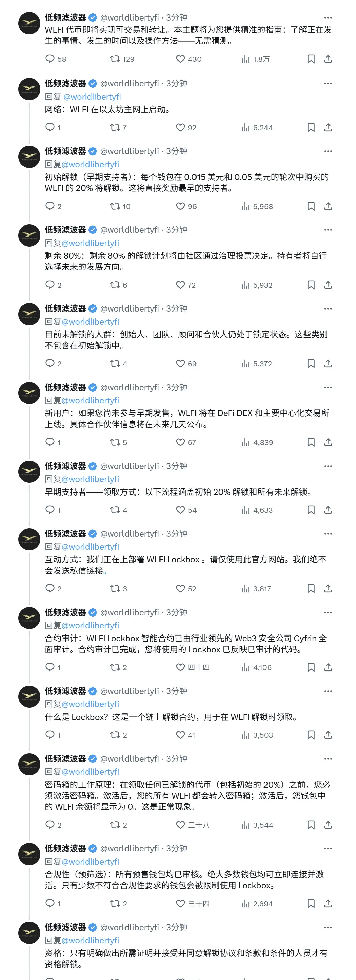Open more options on the 20% initial unlock tweet
This screenshot has height=980, width=356.
coord(328,151)
